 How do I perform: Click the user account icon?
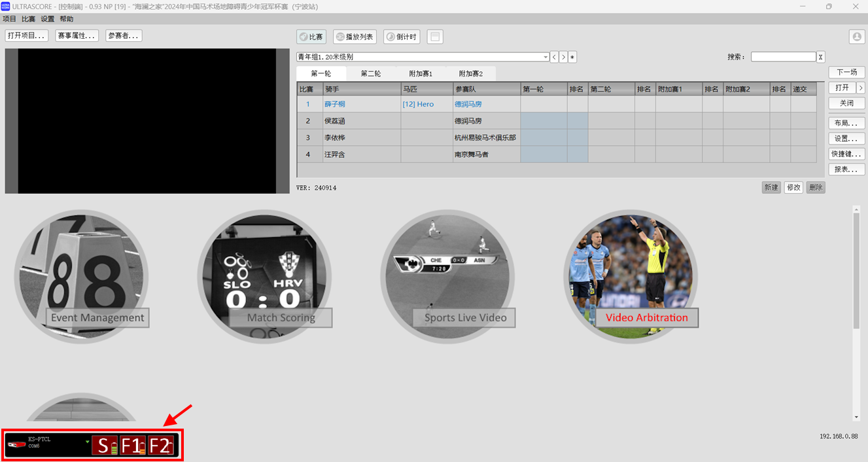pos(856,37)
